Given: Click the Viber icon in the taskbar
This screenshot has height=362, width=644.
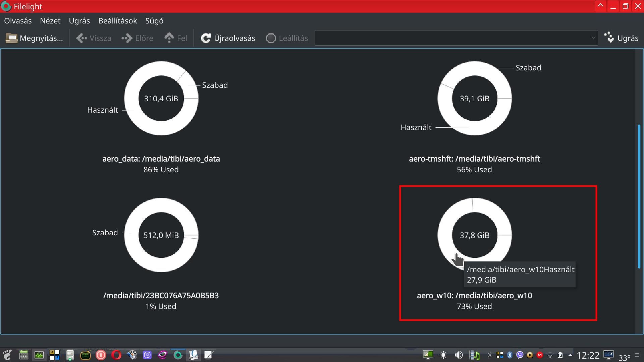Looking at the screenshot, I should pos(147,355).
